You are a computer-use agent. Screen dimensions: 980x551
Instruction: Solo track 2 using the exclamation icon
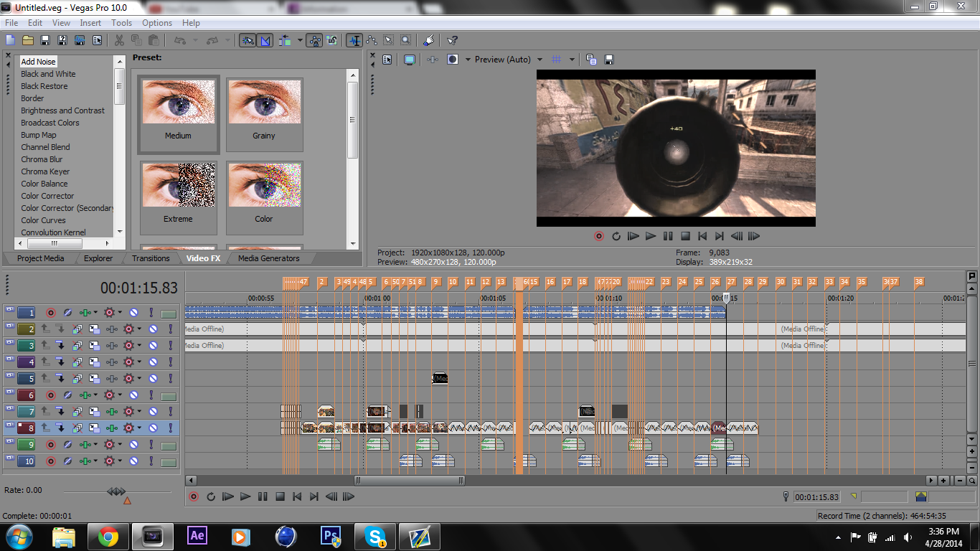[171, 329]
